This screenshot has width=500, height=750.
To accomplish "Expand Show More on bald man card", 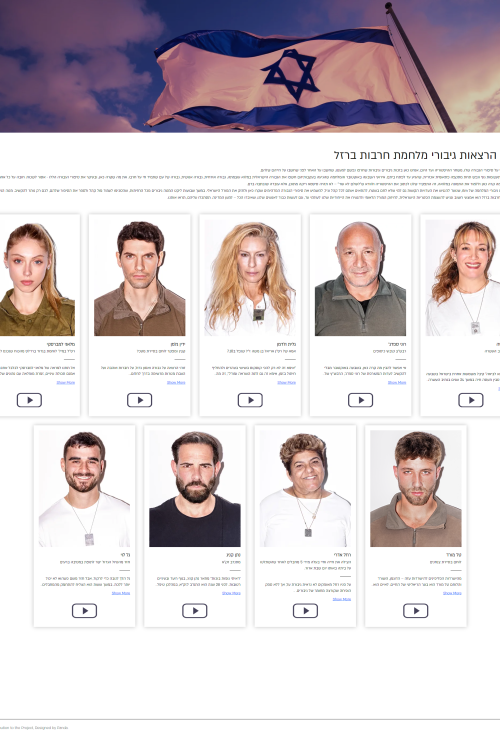I will pyautogui.click(x=397, y=383).
